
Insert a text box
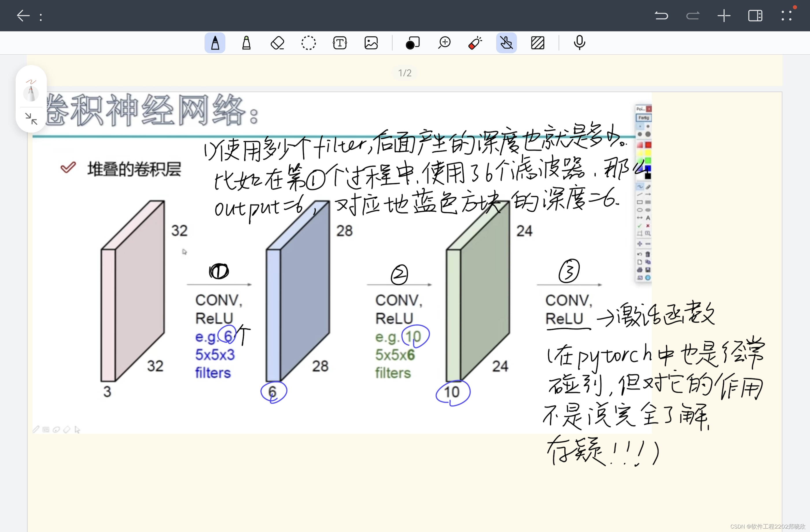pos(340,43)
